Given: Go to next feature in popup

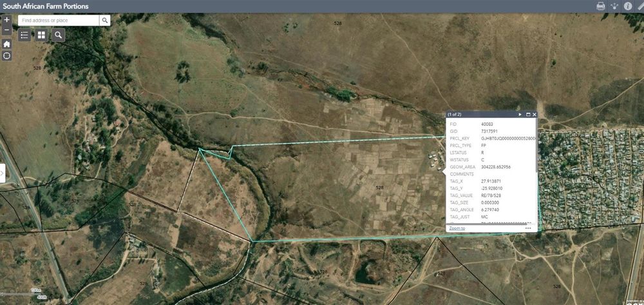Looking at the screenshot, I should coord(520,114).
